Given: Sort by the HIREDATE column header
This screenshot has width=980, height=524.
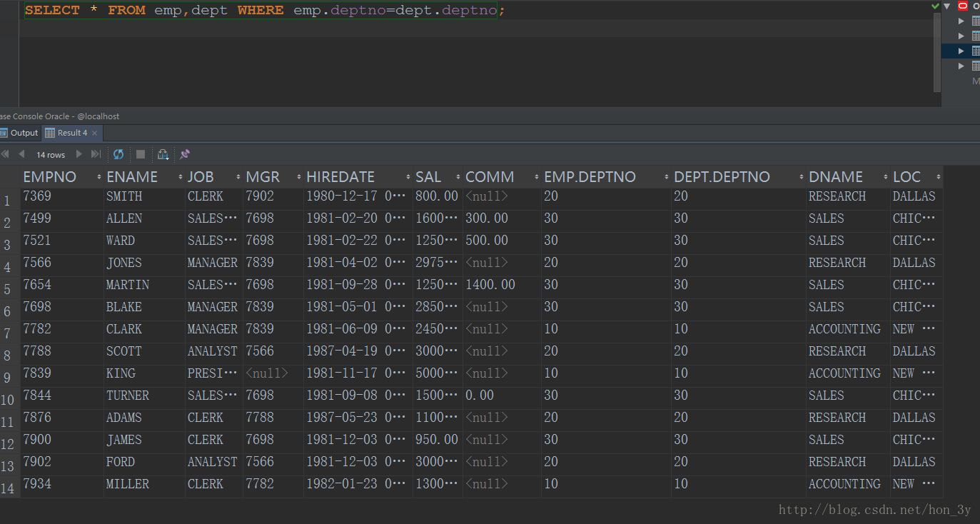Looking at the screenshot, I should [x=358, y=177].
